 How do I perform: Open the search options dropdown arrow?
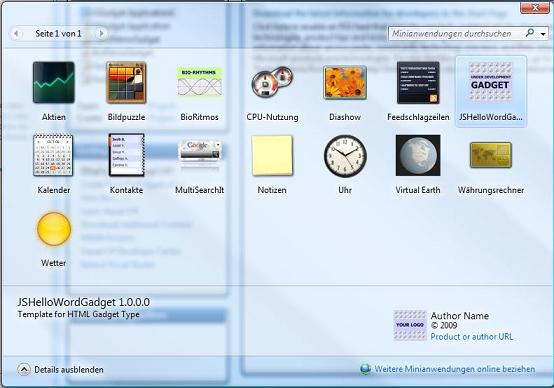(x=543, y=34)
